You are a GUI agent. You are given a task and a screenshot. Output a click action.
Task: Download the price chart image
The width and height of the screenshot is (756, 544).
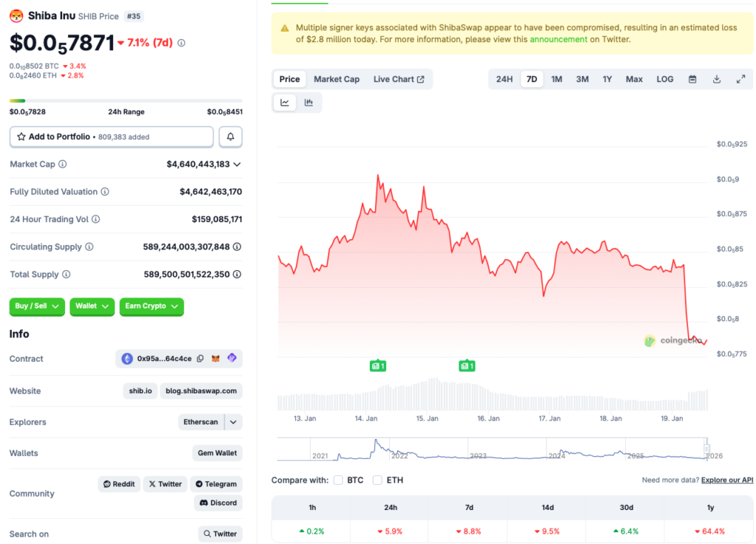[716, 79]
